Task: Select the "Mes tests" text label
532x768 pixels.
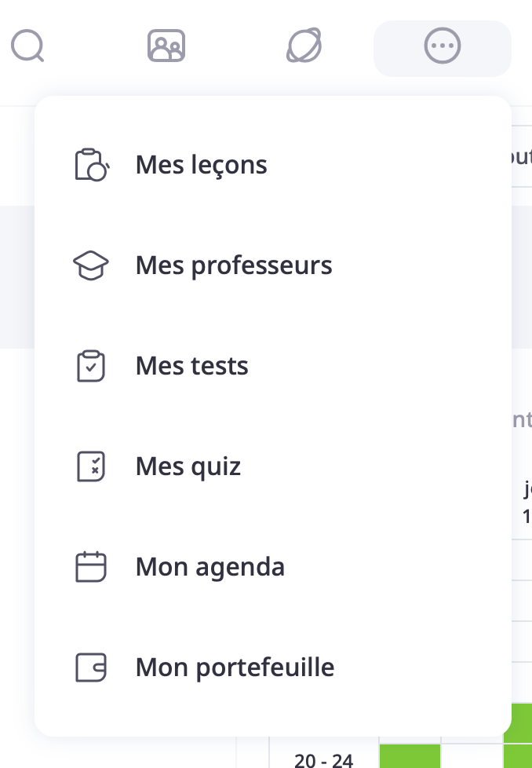Action: pyautogui.click(x=191, y=366)
